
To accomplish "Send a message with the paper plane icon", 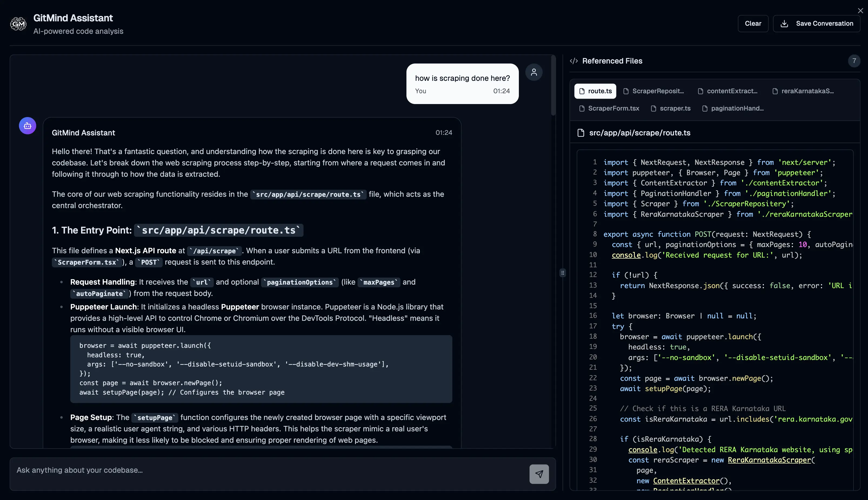I will 539,474.
